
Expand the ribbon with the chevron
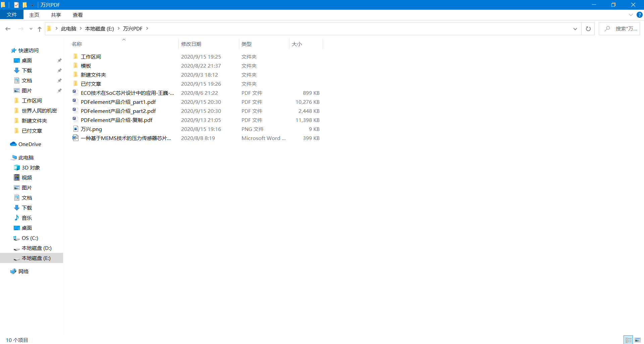(631, 15)
